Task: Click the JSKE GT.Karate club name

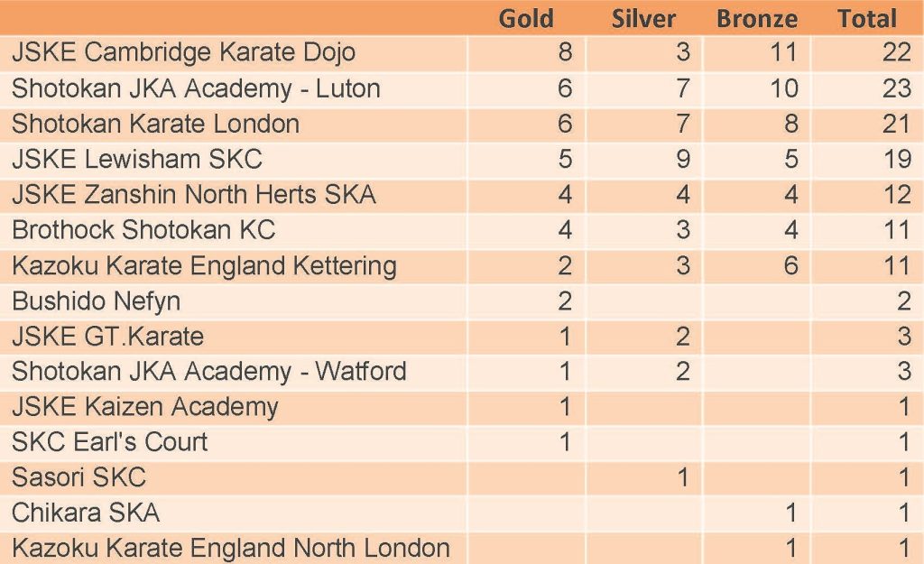Action: pyautogui.click(x=107, y=336)
